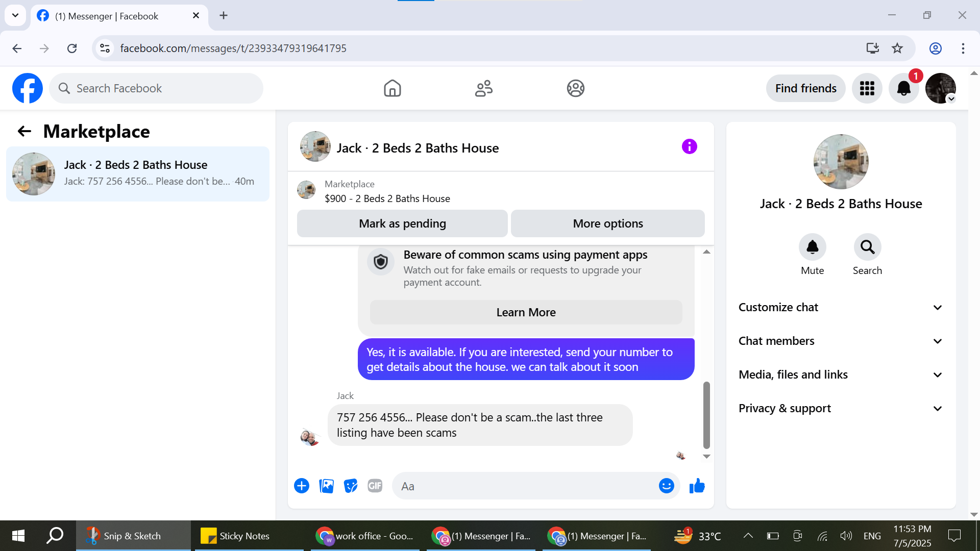Go to Facebook Home tab
980x551 pixels.
392,88
